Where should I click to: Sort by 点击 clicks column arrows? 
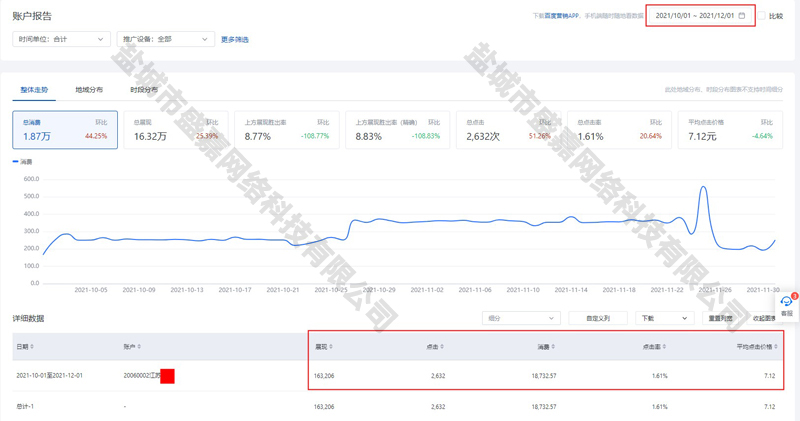(443, 347)
